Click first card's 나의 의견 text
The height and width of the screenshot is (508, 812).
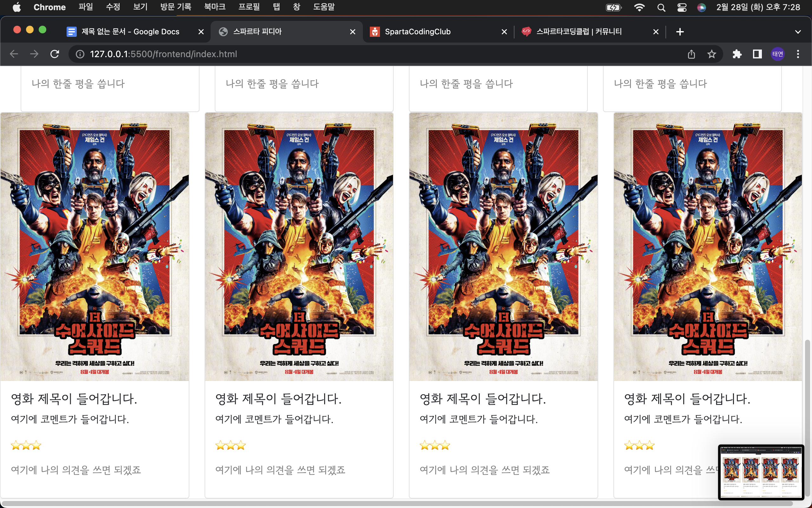pyautogui.click(x=76, y=470)
